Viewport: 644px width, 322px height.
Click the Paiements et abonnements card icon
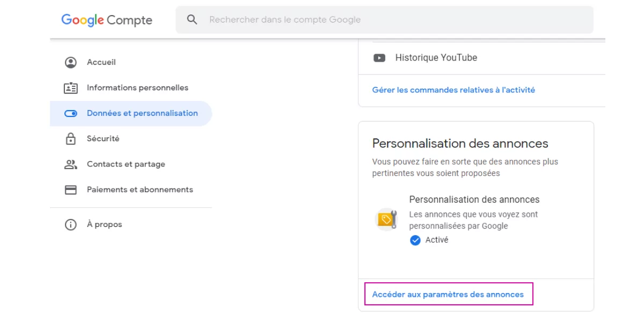[x=71, y=189]
